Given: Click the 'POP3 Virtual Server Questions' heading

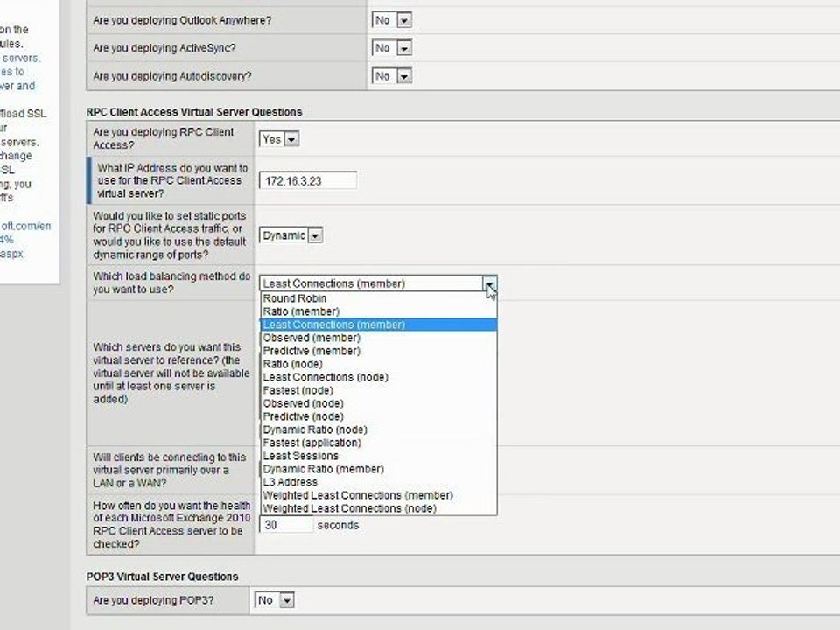Looking at the screenshot, I should (163, 577).
